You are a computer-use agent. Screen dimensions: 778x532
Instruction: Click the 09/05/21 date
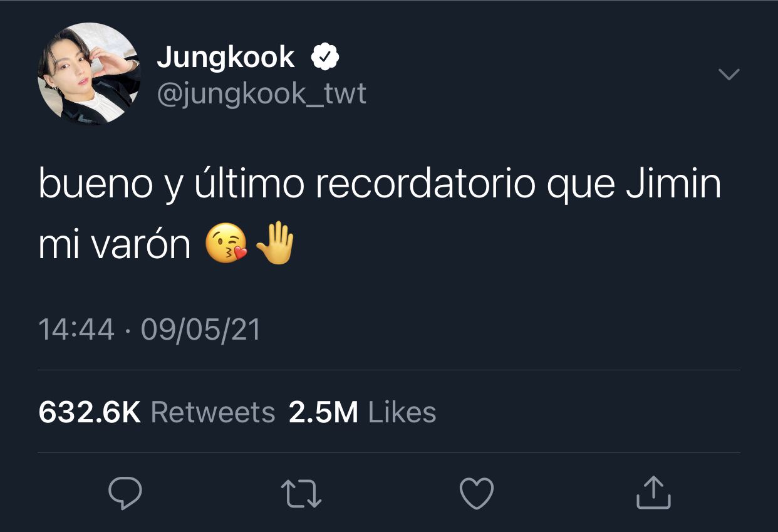click(x=200, y=330)
